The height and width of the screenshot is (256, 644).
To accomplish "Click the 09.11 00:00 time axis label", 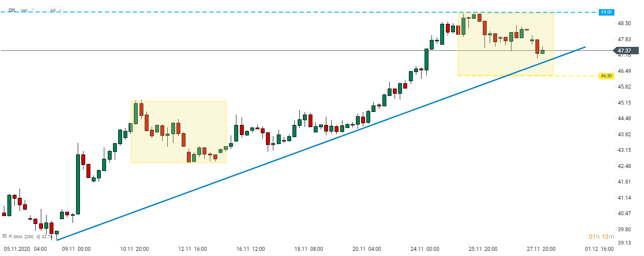I will [76, 249].
